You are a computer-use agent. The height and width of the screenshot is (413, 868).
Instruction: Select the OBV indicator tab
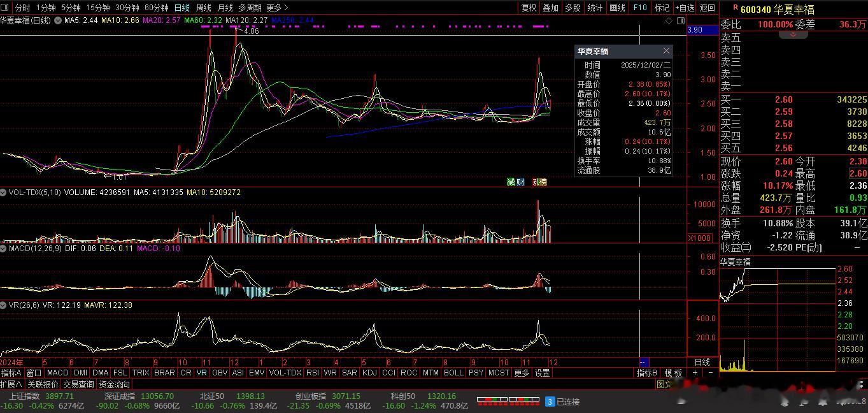pyautogui.click(x=220, y=373)
